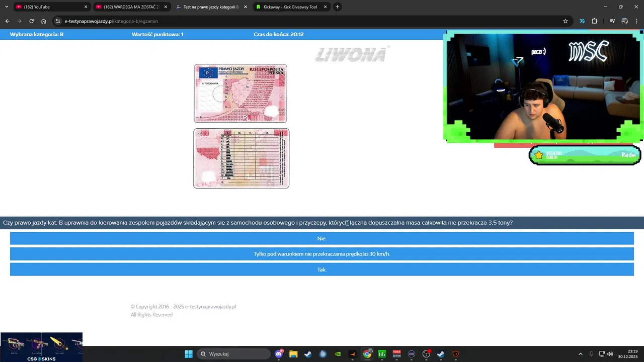Screen dimensions: 644x362
Task: Open the Windows Start menu
Action: click(x=189, y=354)
